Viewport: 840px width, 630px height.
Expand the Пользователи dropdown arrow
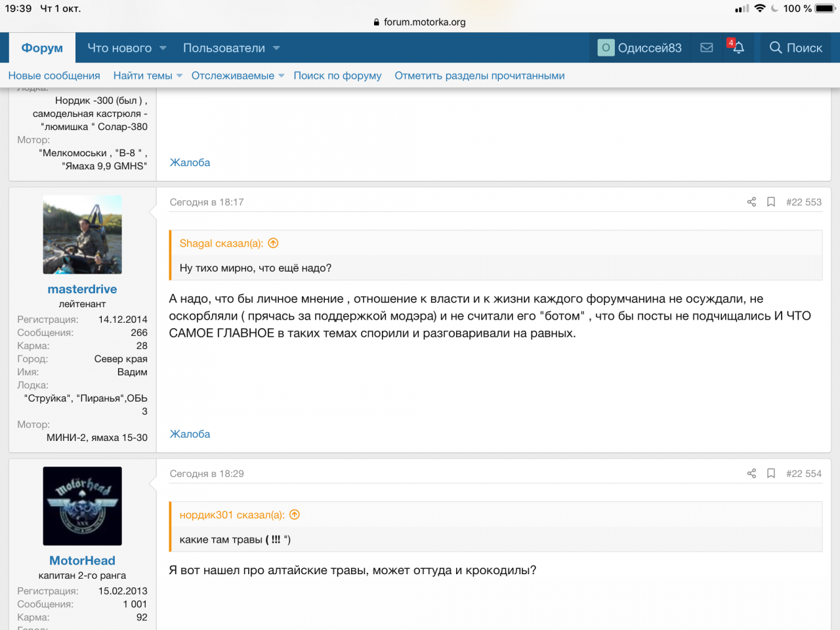pyautogui.click(x=276, y=48)
